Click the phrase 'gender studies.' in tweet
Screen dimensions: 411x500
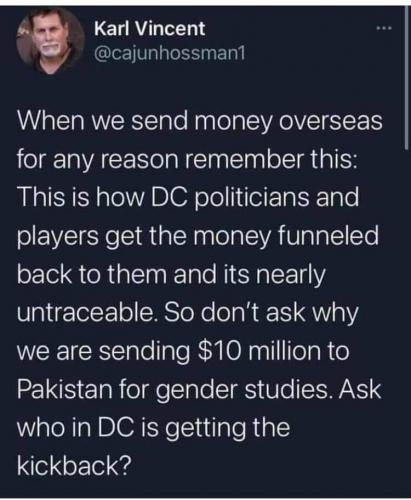tap(243, 391)
